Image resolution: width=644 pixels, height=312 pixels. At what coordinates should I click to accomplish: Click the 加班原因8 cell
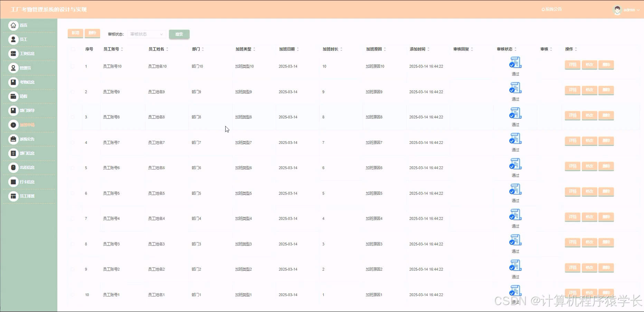click(374, 117)
